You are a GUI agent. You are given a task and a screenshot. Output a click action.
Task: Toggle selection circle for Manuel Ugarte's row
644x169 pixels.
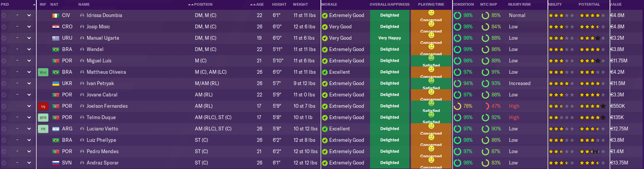click(x=4, y=38)
